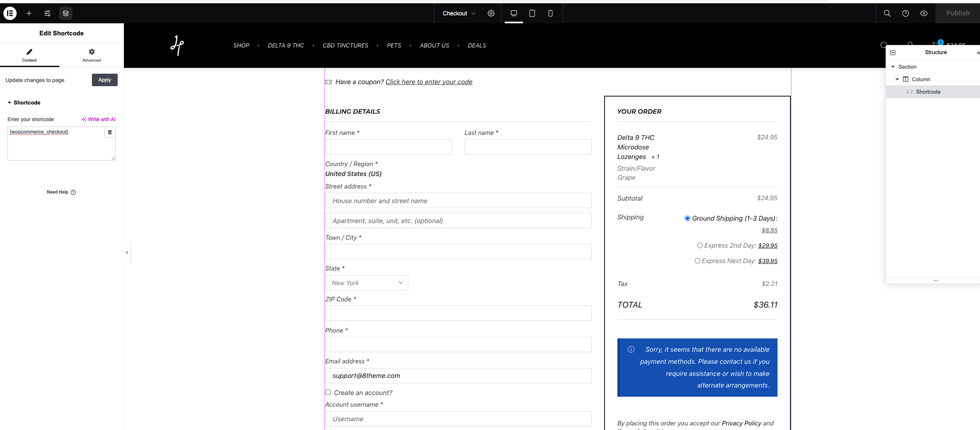This screenshot has height=430, width=980.
Task: Click the Apartment, suite field
Action: pos(458,221)
